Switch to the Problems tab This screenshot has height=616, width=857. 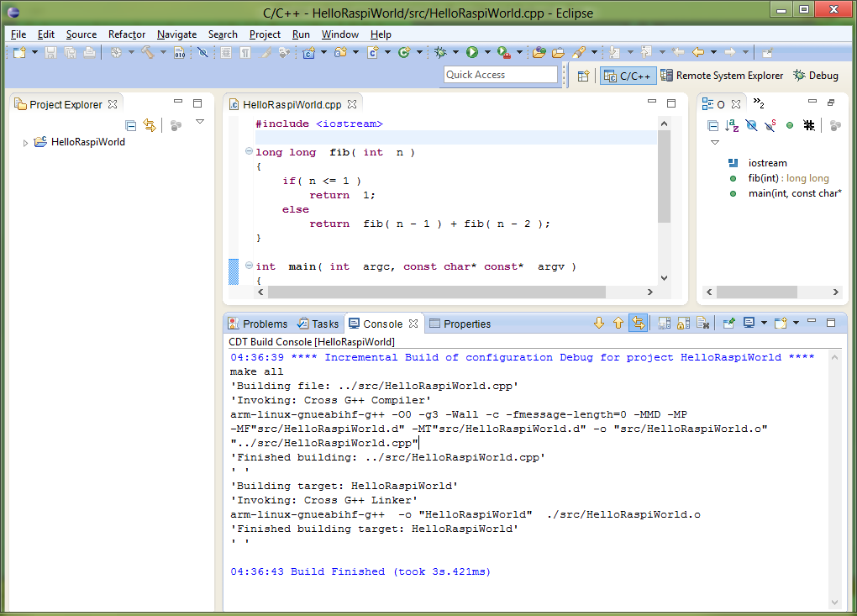257,324
